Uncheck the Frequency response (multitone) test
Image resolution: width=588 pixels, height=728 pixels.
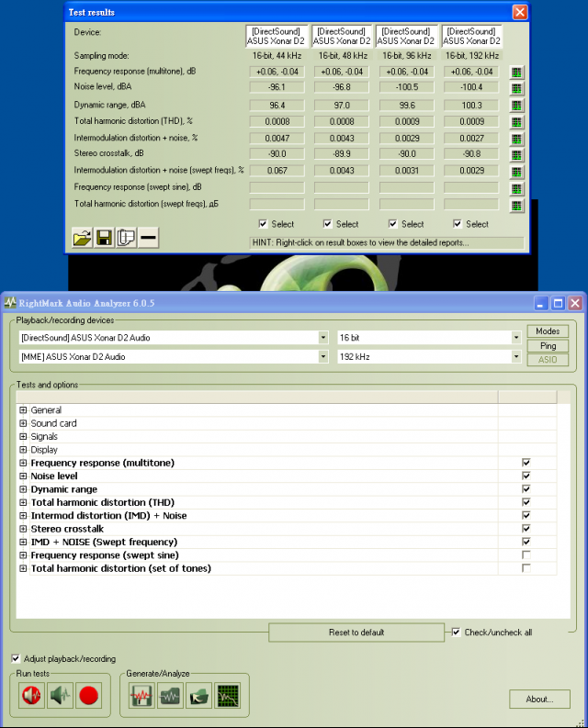(526, 463)
